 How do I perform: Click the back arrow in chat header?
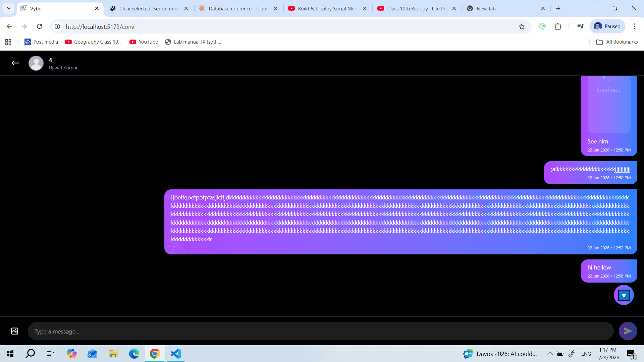(15, 63)
